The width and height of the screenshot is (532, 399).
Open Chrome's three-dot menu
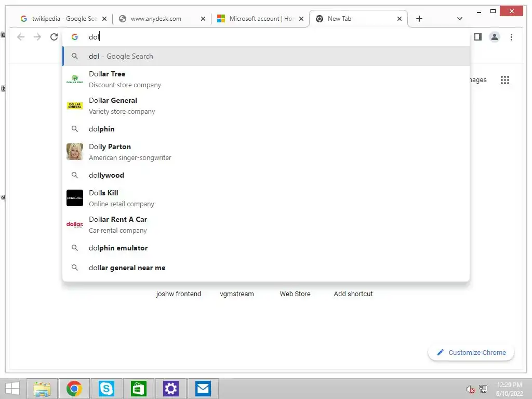point(511,37)
